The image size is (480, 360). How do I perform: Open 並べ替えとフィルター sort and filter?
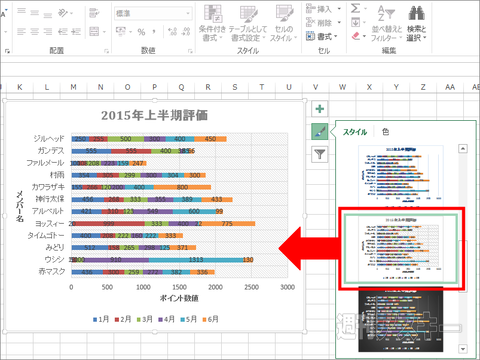(x=386, y=23)
